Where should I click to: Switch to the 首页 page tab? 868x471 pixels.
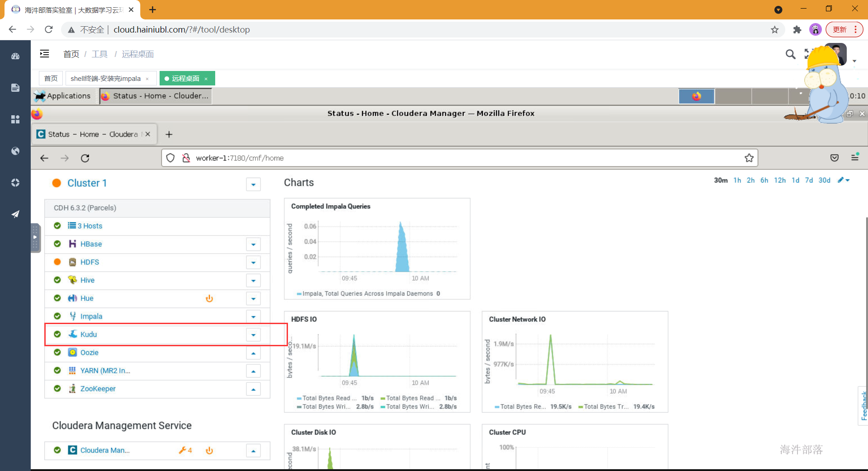pyautogui.click(x=51, y=78)
